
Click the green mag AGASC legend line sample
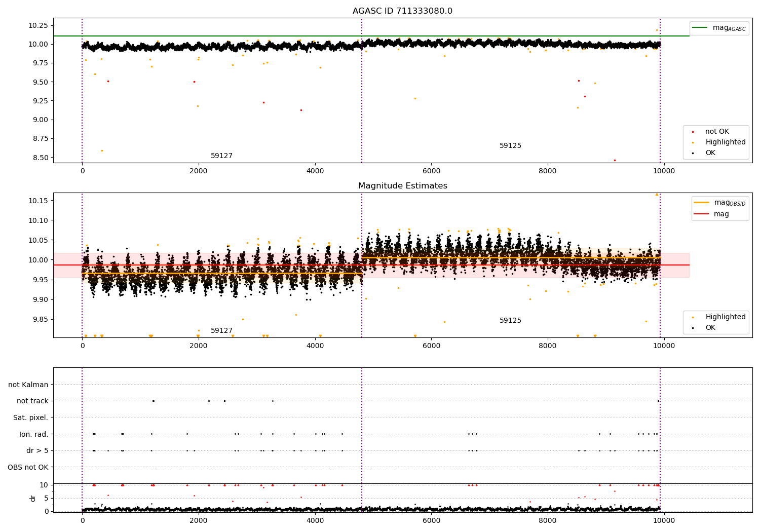pos(700,28)
